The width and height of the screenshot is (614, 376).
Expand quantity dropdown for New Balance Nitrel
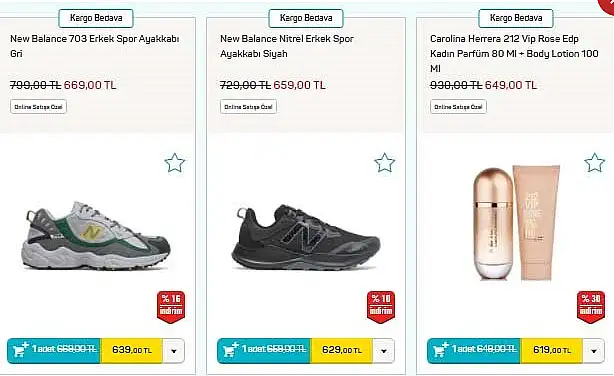(383, 351)
